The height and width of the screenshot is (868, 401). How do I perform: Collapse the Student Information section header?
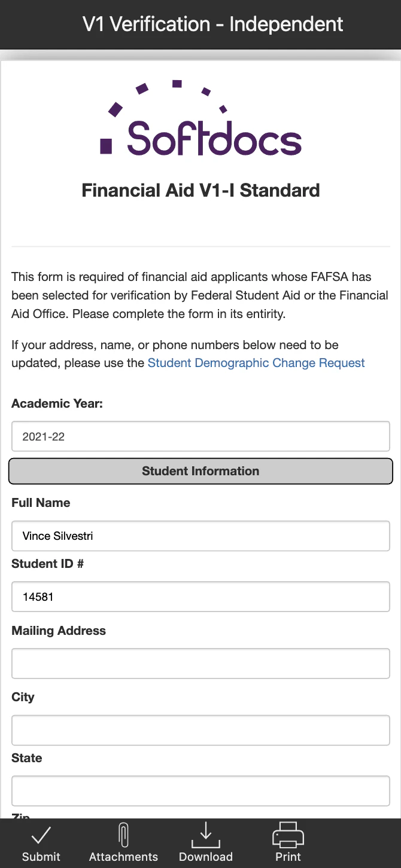pyautogui.click(x=200, y=471)
